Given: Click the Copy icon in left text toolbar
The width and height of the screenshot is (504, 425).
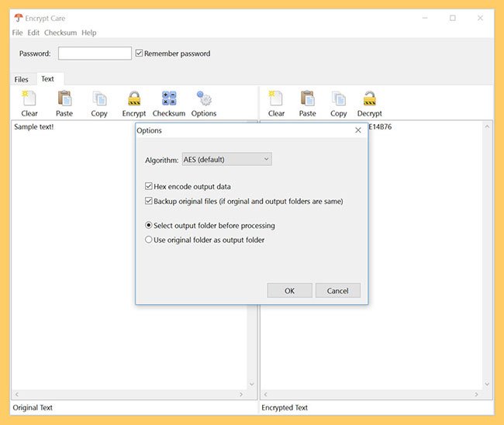Looking at the screenshot, I should coord(99,99).
